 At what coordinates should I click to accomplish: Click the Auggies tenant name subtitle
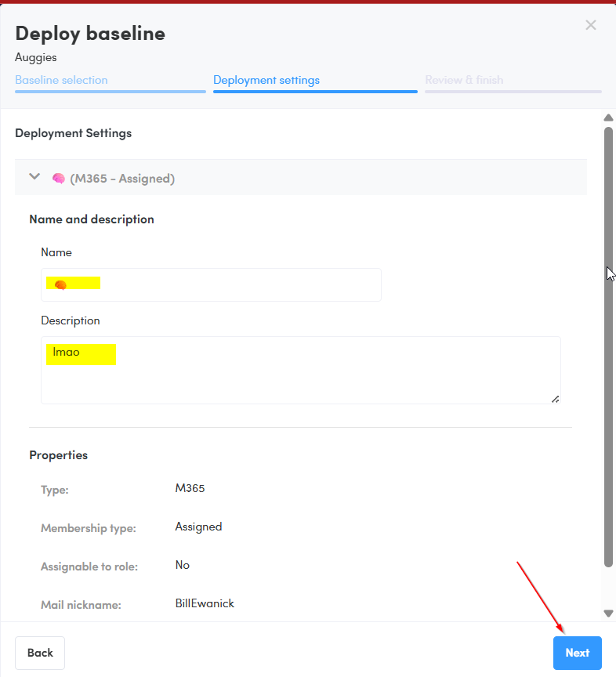[x=36, y=57]
